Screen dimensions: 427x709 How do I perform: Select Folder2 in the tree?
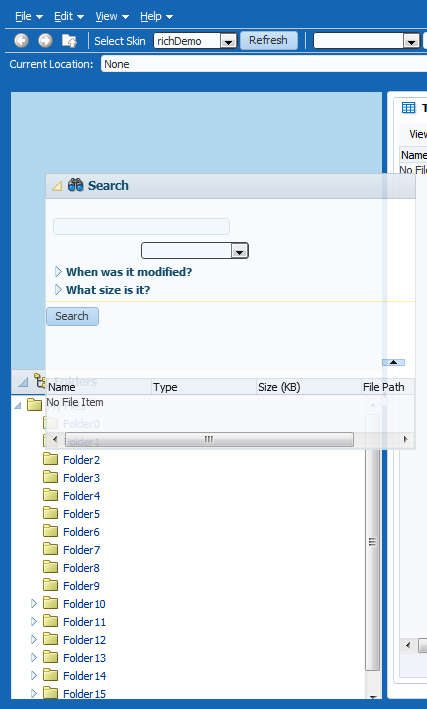[x=81, y=460]
